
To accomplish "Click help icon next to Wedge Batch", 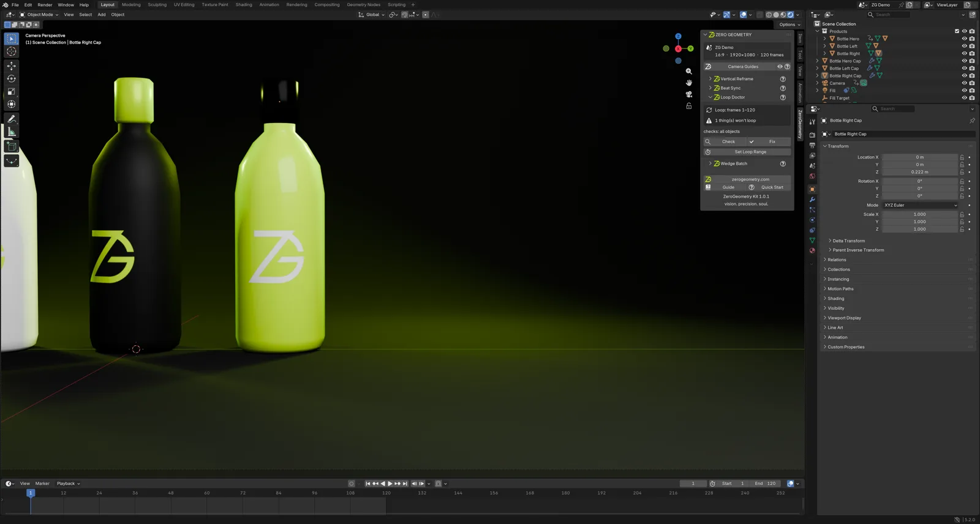I will coord(783,163).
